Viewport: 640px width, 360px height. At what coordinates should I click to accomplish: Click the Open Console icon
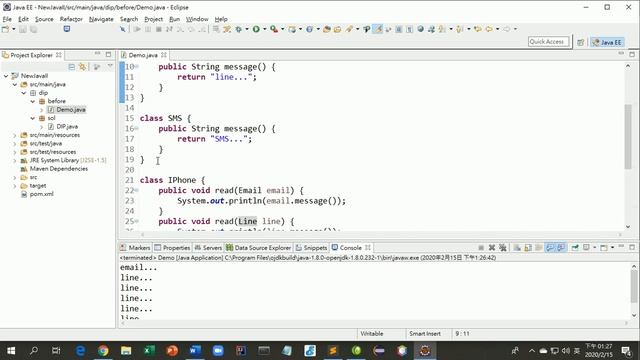[x=604, y=248]
